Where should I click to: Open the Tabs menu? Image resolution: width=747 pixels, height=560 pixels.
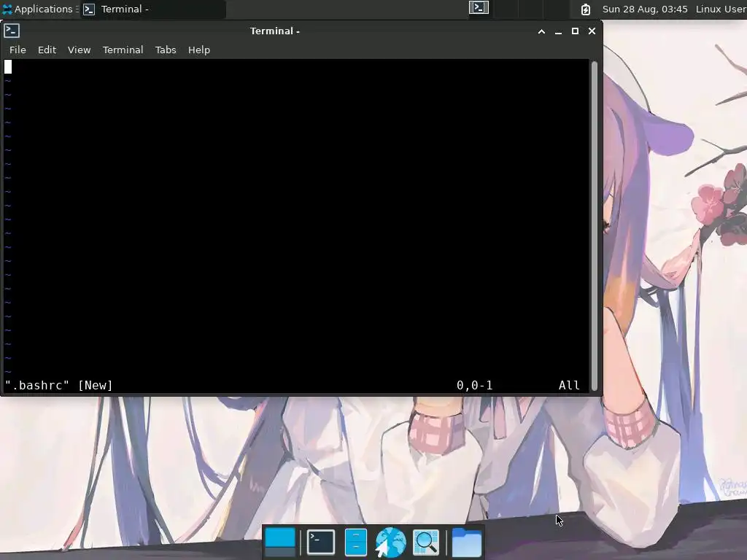tap(166, 50)
